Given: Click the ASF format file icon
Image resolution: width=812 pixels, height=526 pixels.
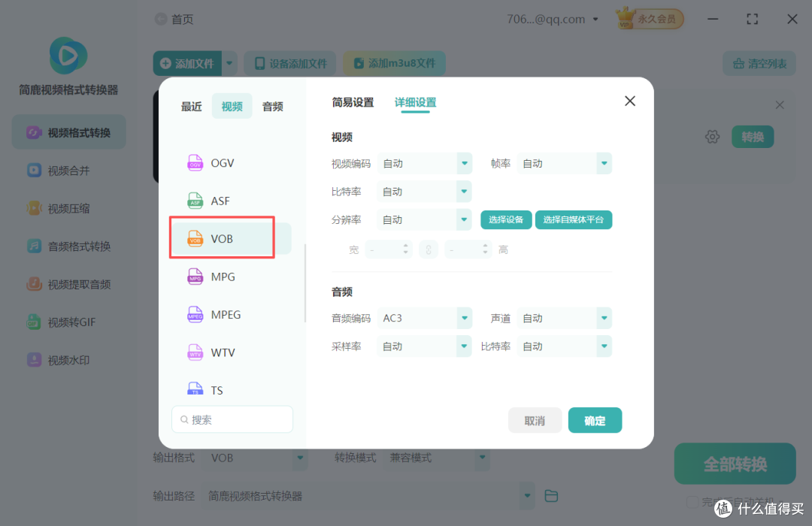Looking at the screenshot, I should (x=195, y=201).
